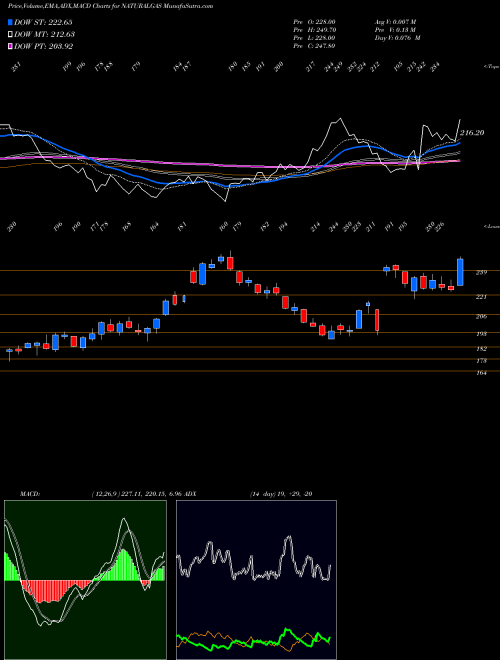The width and height of the screenshot is (500, 660).
Task: Click the 160 low value label
Action: pos(224,227)
